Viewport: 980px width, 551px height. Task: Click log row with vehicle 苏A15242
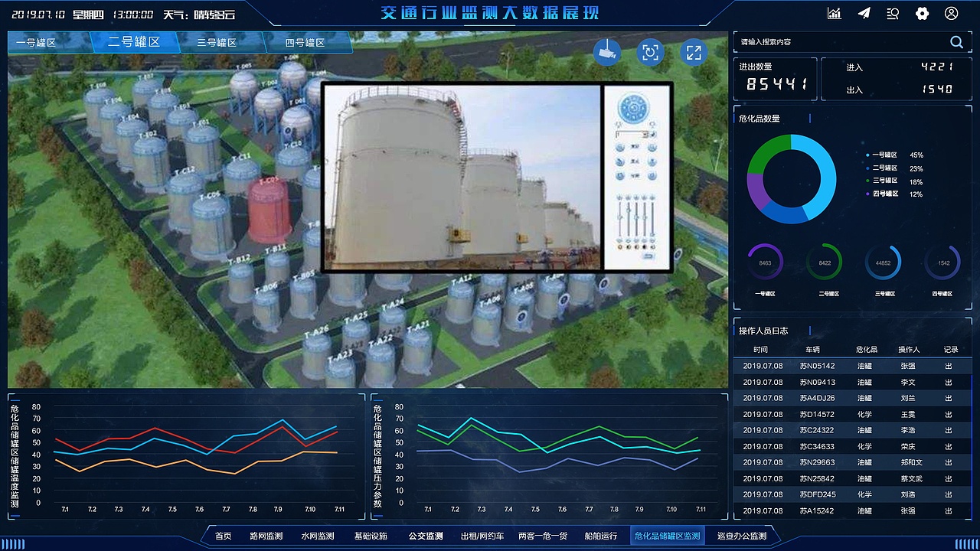(852, 510)
